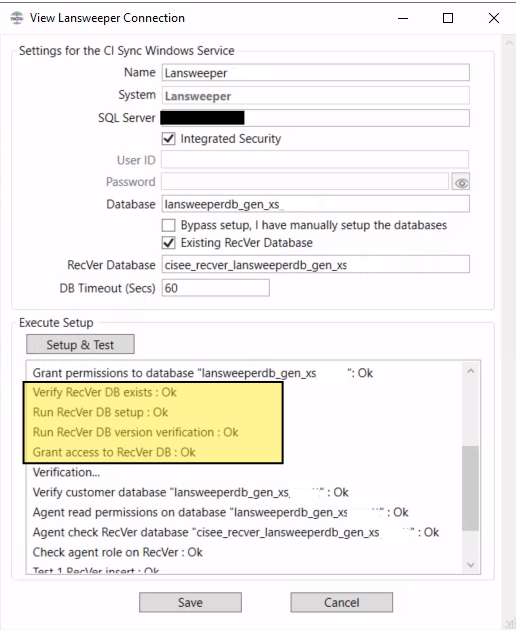Select 'Grant permissions to database' log line
516x630 pixels.
coord(203,373)
